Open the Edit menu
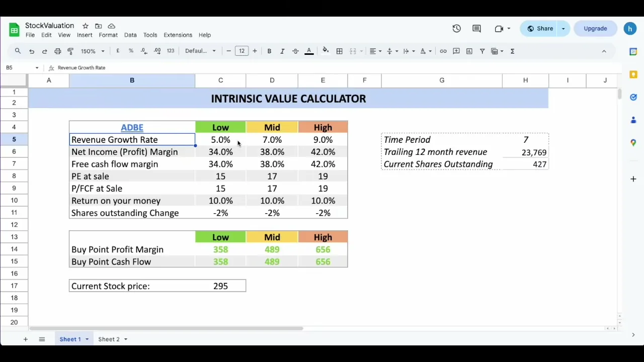This screenshot has height=362, width=644. [46, 35]
